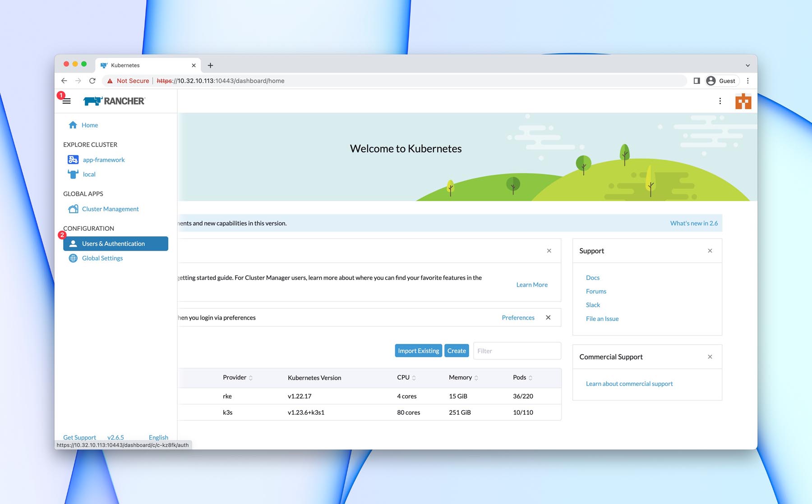812x504 pixels.
Task: Open Global Settings
Action: point(102,258)
